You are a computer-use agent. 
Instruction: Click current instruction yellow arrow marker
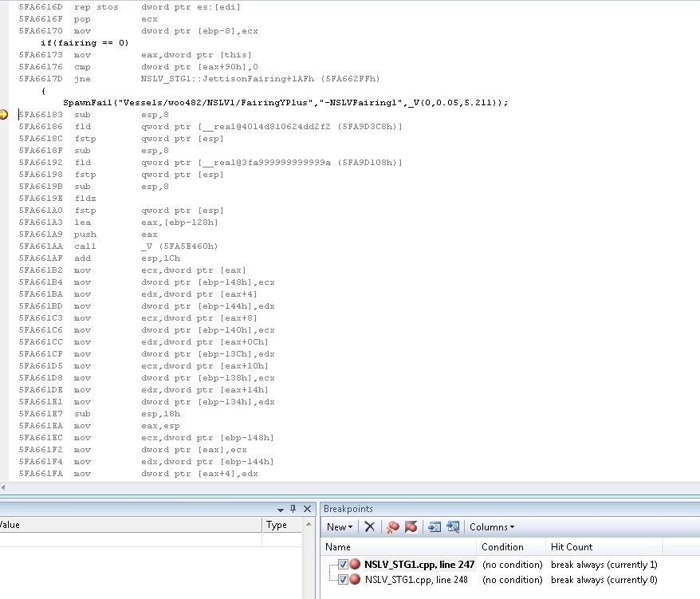[x=3, y=114]
